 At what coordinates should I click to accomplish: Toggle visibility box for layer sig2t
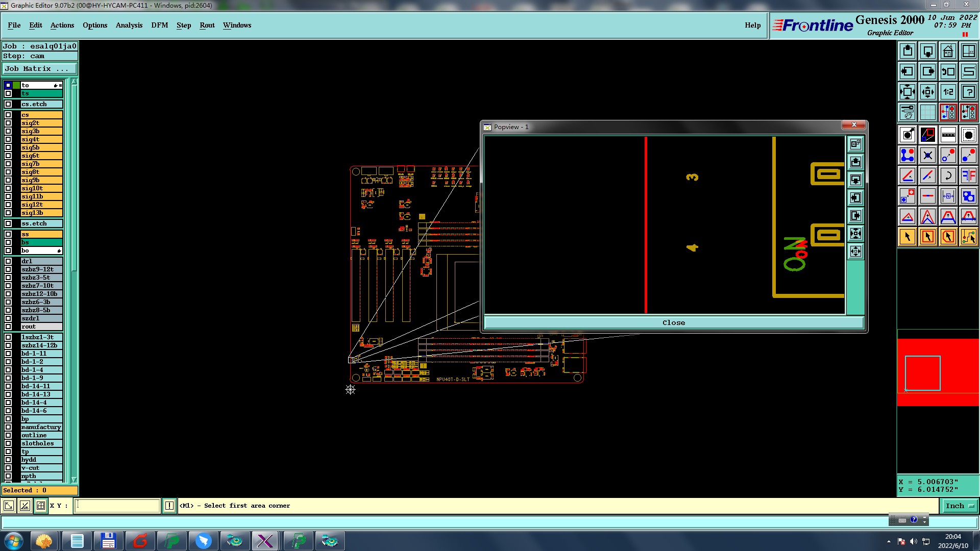pos(8,123)
